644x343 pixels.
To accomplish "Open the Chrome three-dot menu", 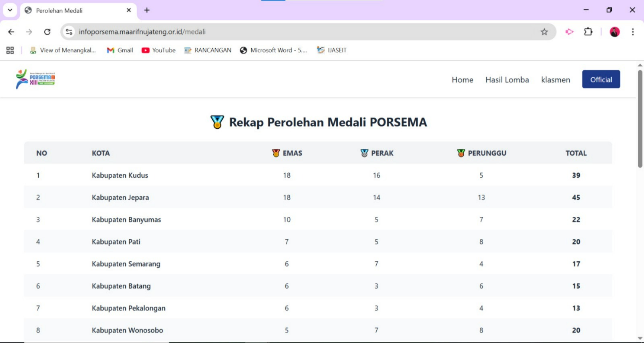I will [633, 32].
